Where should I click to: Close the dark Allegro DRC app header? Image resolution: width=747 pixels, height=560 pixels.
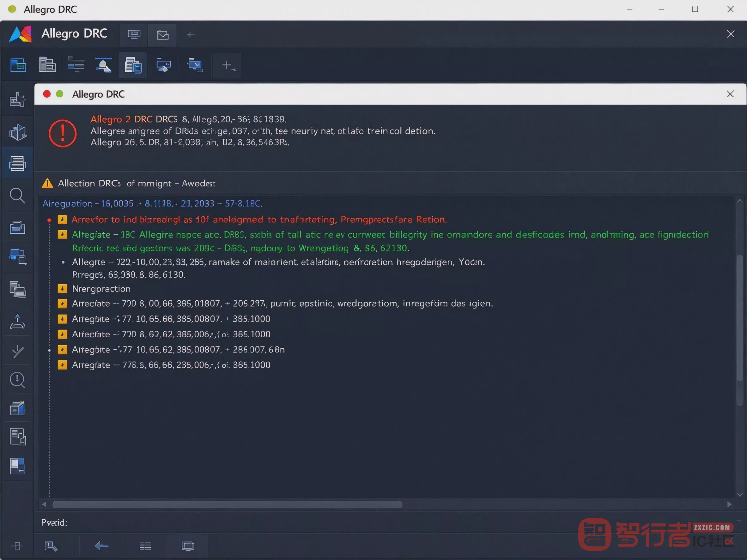pyautogui.click(x=731, y=34)
